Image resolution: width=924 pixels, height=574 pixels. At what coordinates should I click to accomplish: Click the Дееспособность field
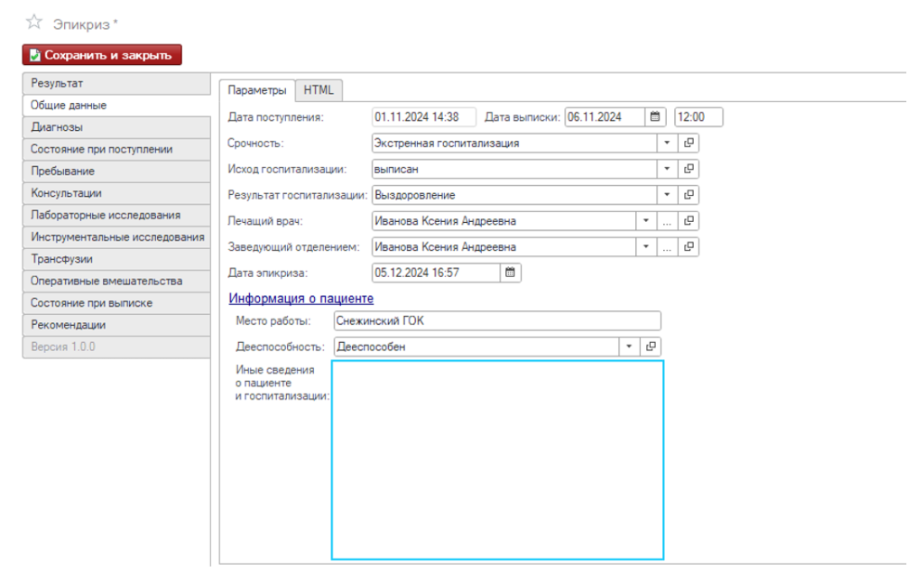point(476,347)
